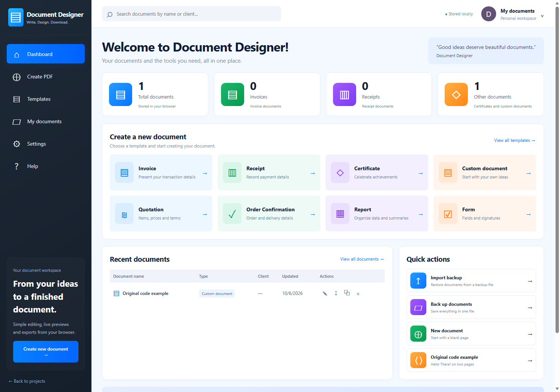Click the Updated column header
The image size is (560, 392).
point(290,276)
